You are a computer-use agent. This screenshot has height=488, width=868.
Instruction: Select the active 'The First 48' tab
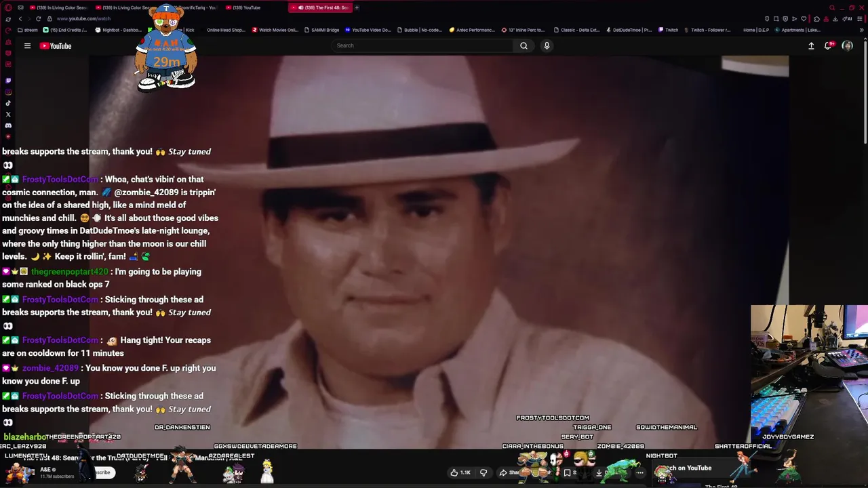[320, 7]
